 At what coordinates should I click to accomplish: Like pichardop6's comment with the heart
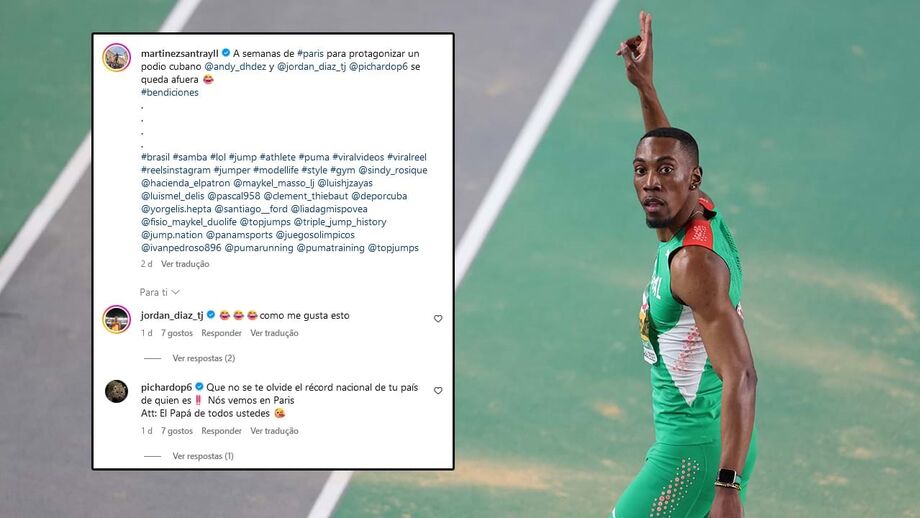tap(438, 391)
